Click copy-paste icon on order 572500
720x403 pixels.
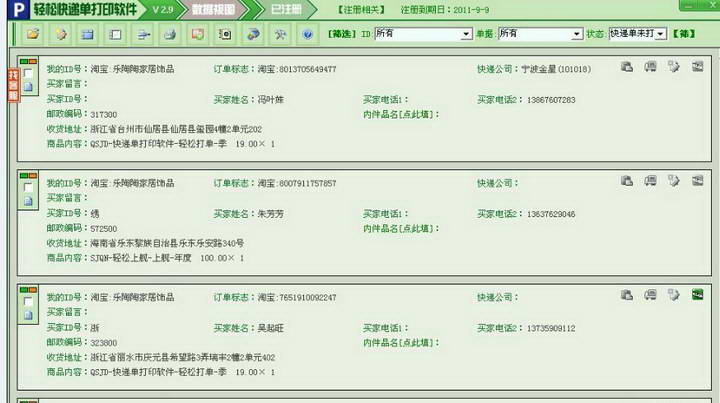627,181
